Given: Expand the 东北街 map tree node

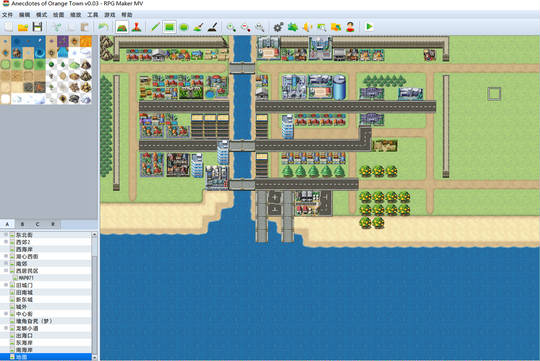Looking at the screenshot, I should 6,235.
